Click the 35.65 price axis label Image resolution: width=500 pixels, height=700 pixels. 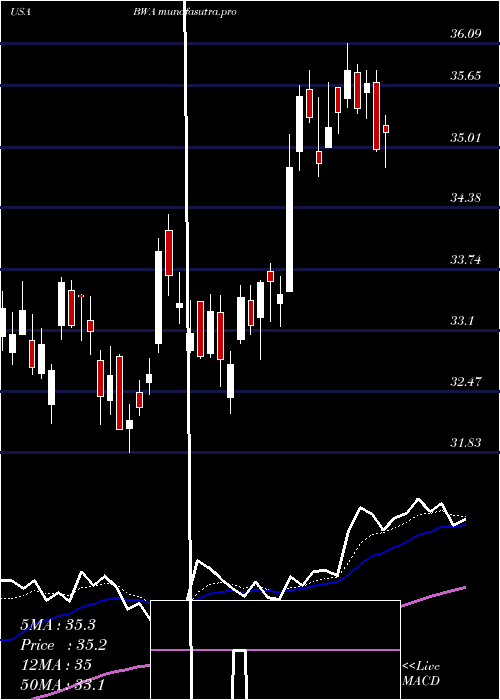coord(466,75)
